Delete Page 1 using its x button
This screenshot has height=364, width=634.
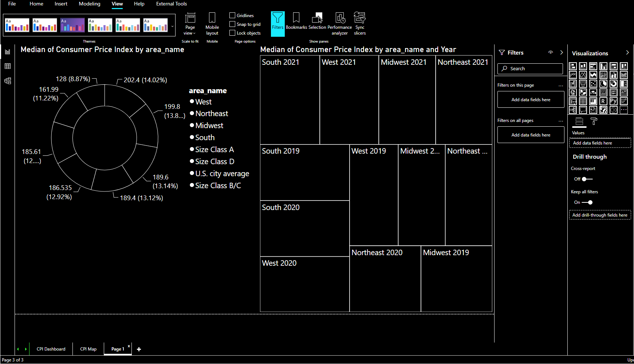[129, 346]
